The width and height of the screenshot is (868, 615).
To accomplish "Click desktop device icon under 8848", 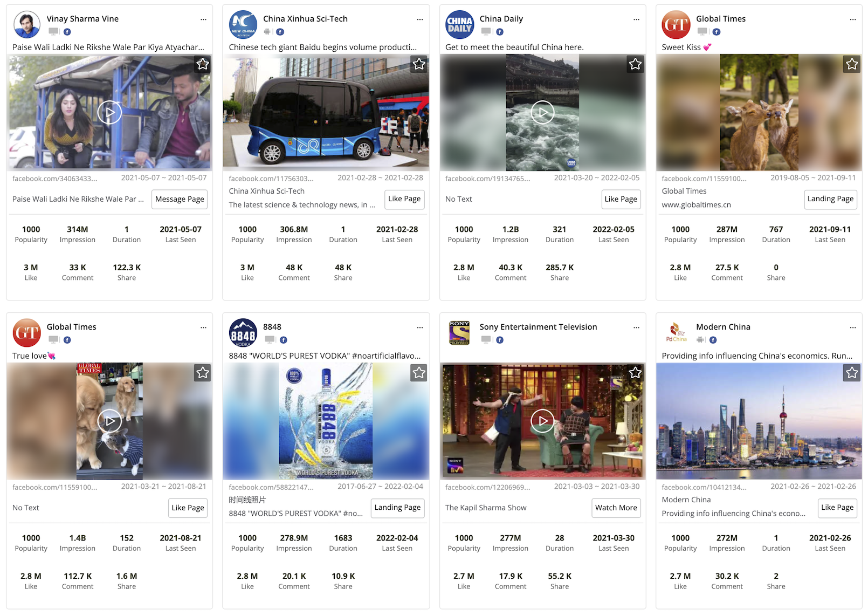I will (x=270, y=340).
